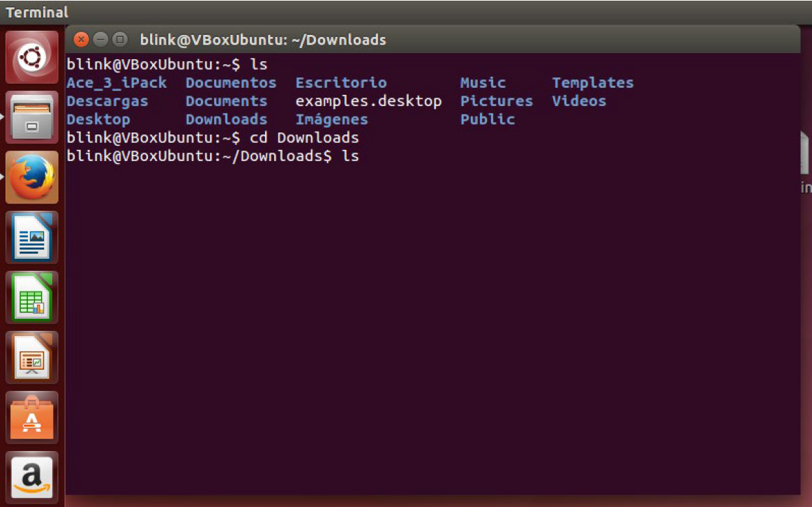The image size is (812, 507).
Task: Click the Templates directory in output
Action: point(592,83)
